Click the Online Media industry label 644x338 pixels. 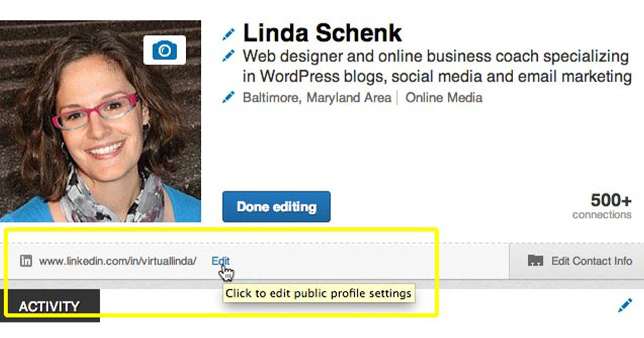pos(444,98)
